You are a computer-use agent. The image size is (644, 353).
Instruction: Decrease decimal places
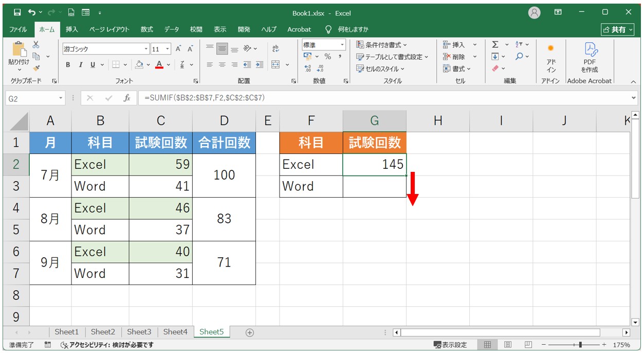click(x=320, y=67)
